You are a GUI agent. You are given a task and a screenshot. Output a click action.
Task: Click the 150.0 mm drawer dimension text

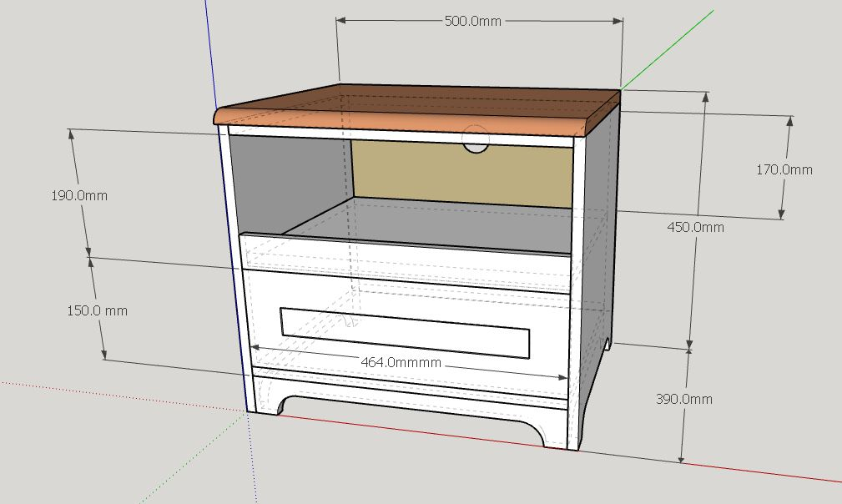[x=97, y=310]
